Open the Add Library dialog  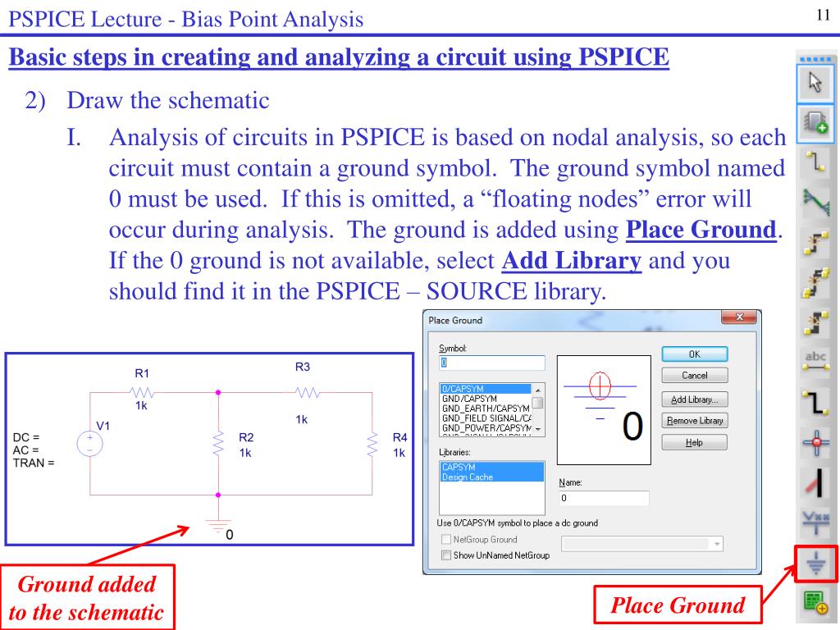point(694,399)
